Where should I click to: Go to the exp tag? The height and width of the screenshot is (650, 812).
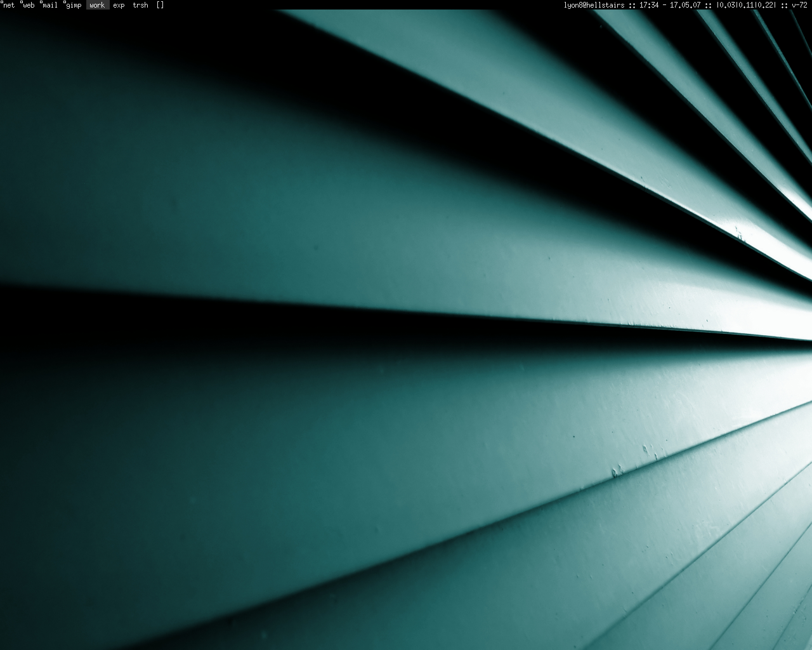119,5
